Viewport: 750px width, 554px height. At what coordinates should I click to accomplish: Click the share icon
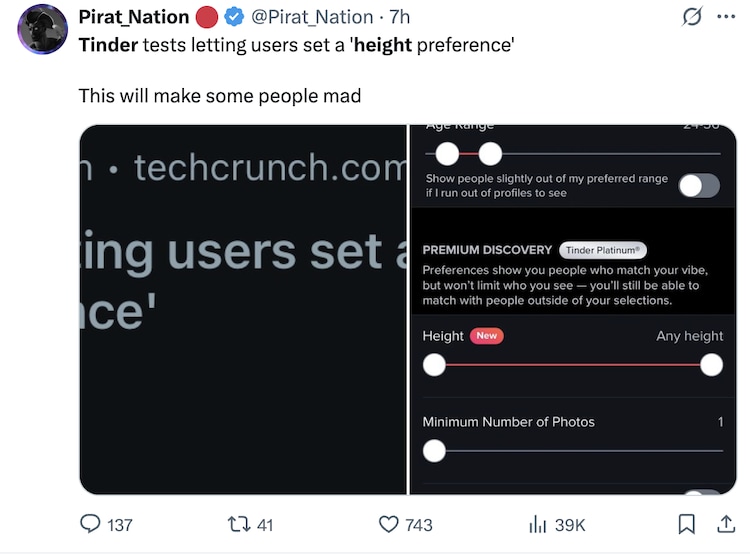click(727, 524)
